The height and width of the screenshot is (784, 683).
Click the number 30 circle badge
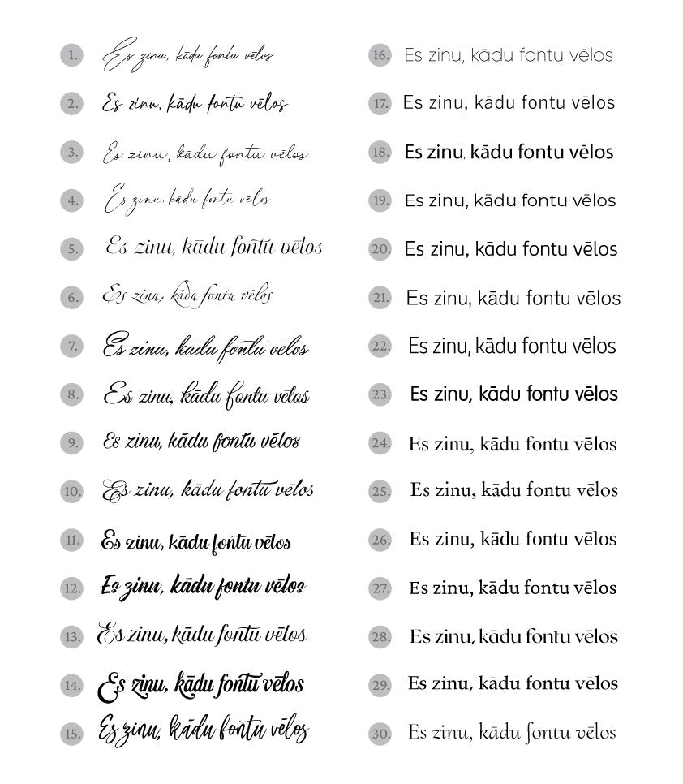click(x=380, y=734)
